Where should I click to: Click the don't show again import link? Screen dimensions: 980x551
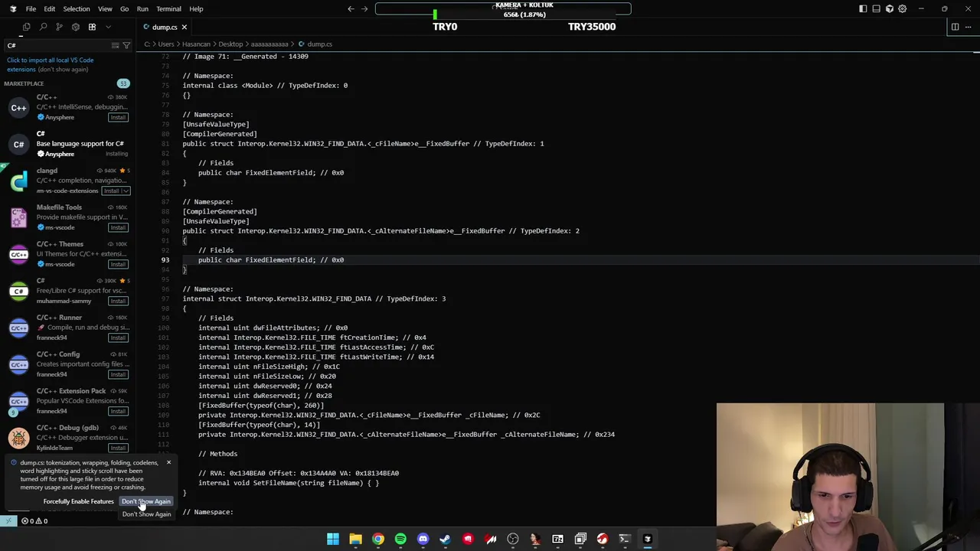click(x=63, y=69)
